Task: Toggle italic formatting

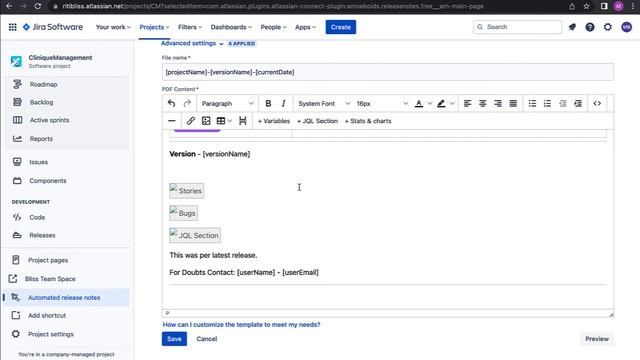Action: click(x=283, y=103)
